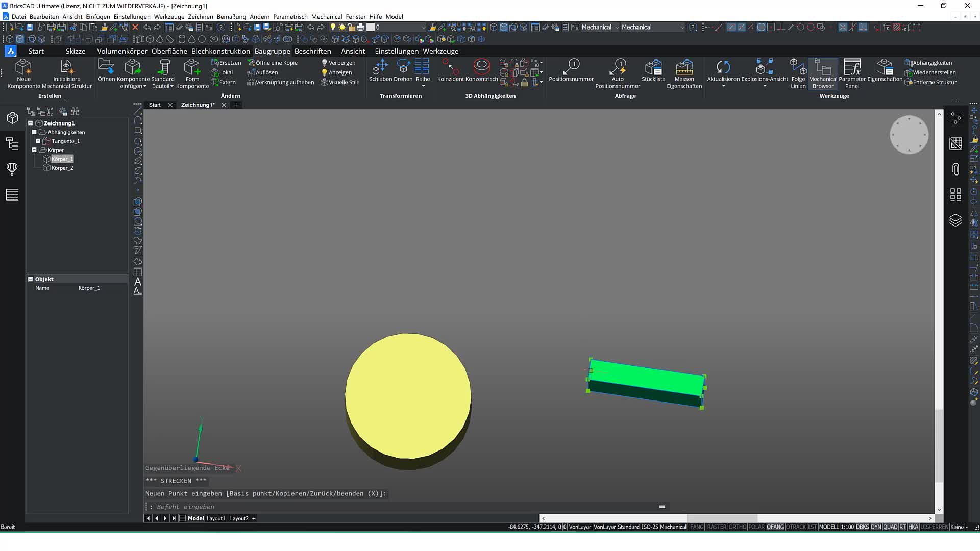Screen dimensions: 980x551
Task: Click Ersetzen button
Action: 226,63
